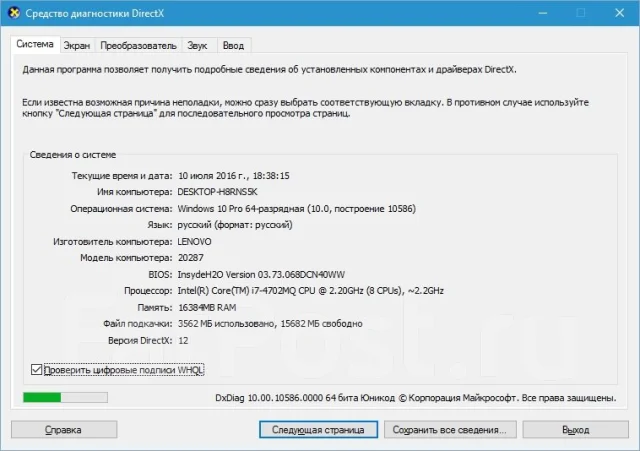Click label Память

click(x=155, y=307)
